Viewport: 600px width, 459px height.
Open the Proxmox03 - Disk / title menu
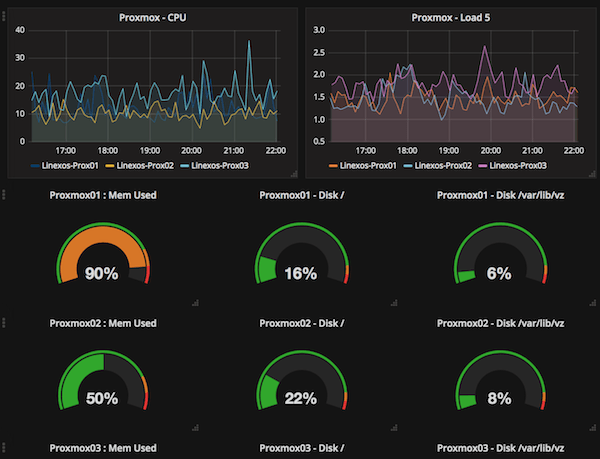(302, 448)
